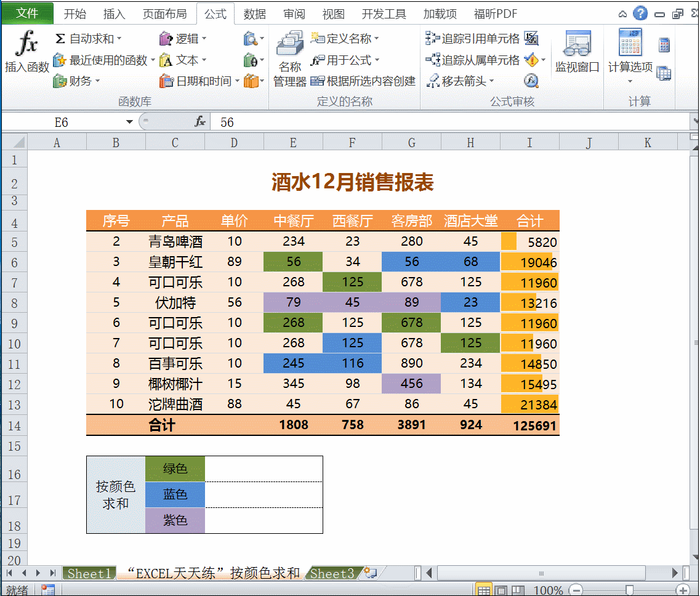700x596 pixels.
Task: Switch to the 视图 View tab
Action: click(x=333, y=14)
